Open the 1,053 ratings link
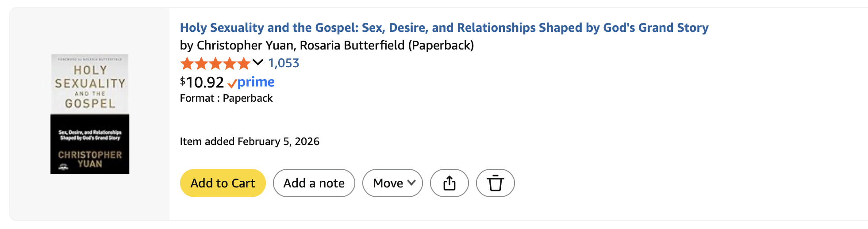This screenshot has height=229, width=868. pos(284,63)
